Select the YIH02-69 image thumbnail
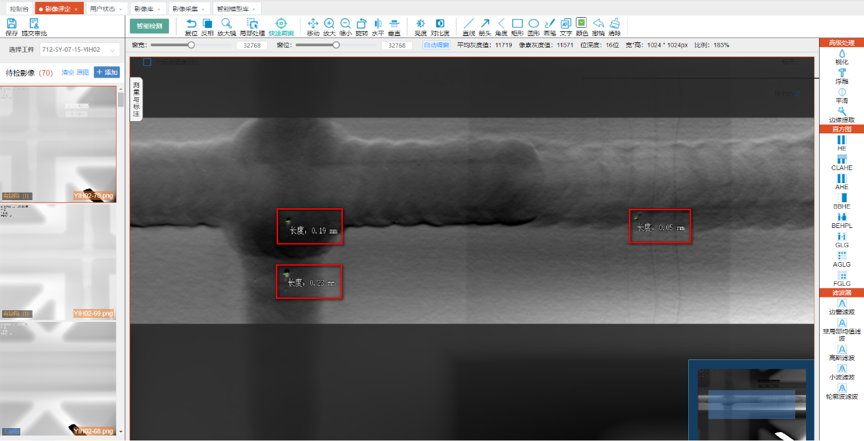Image resolution: width=864 pixels, height=441 pixels. pyautogui.click(x=58, y=260)
